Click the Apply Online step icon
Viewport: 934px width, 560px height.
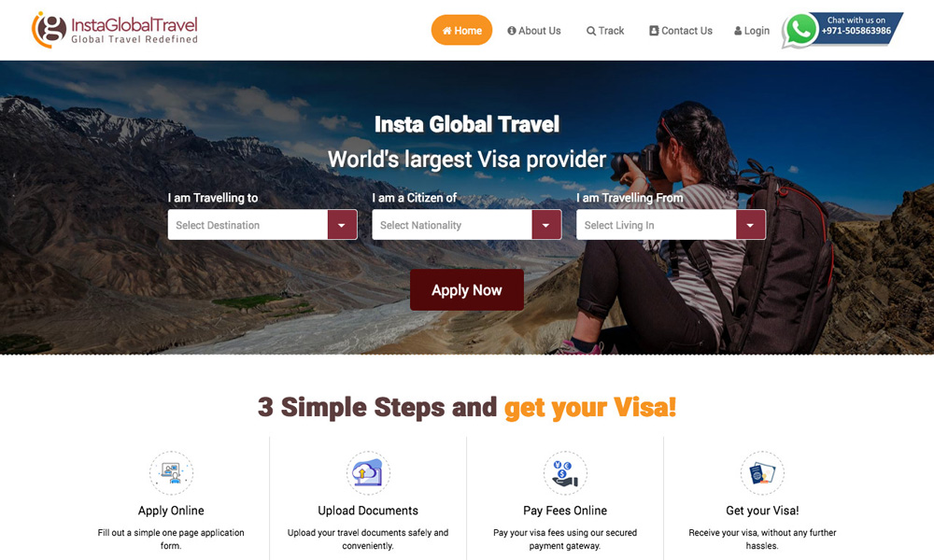(171, 473)
